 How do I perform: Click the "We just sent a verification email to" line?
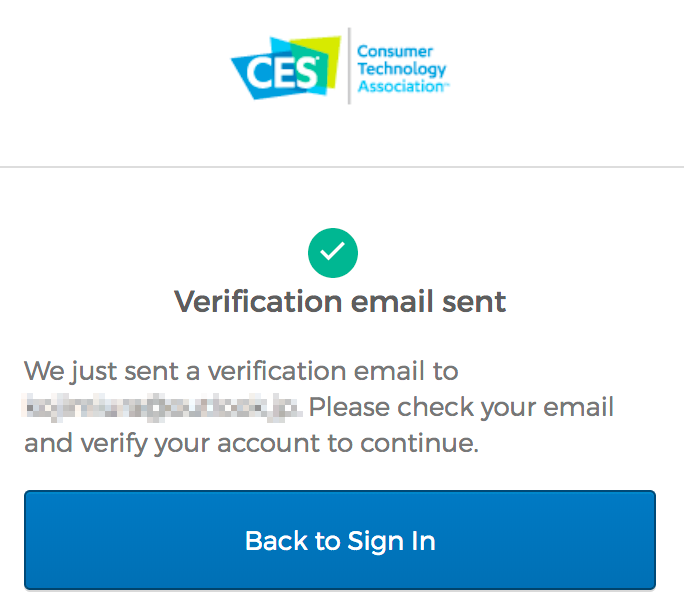pyautogui.click(x=241, y=372)
